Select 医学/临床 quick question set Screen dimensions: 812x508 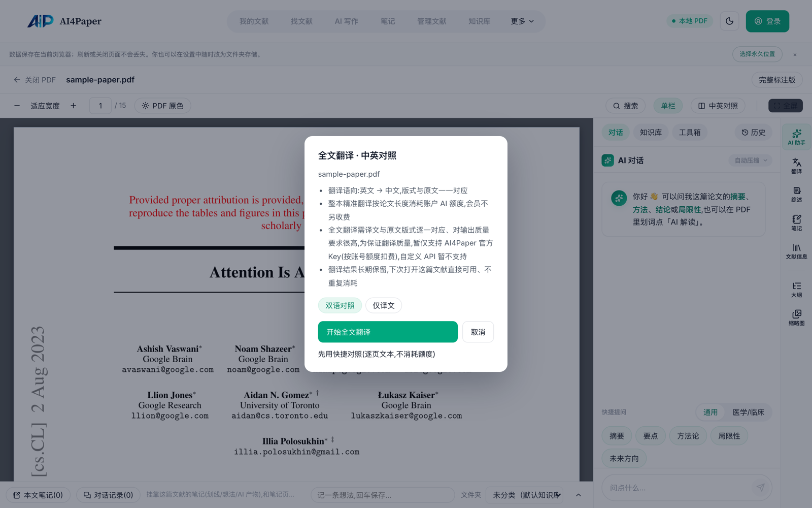[748, 412]
